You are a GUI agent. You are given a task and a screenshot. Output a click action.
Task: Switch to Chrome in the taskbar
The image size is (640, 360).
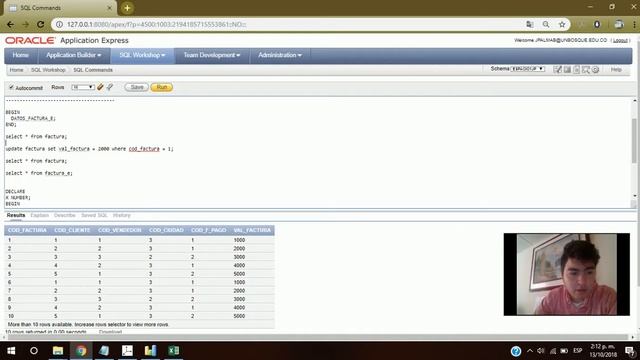pyautogui.click(x=81, y=351)
